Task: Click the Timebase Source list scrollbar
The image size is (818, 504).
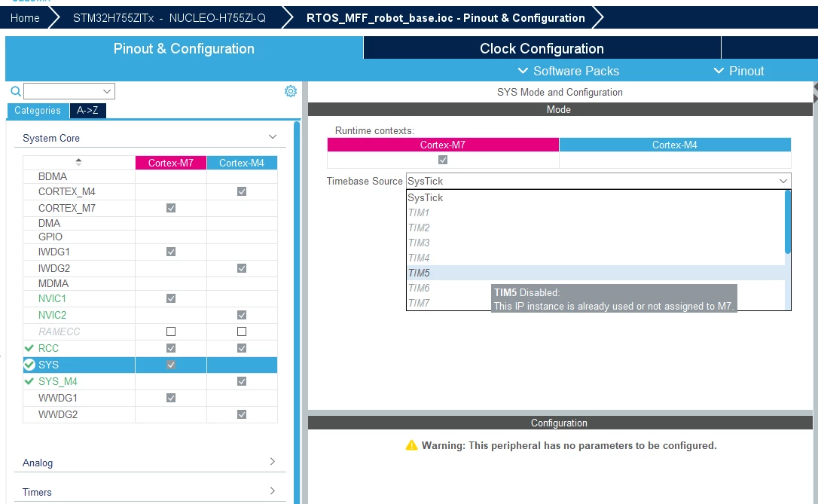Action: 788,223
